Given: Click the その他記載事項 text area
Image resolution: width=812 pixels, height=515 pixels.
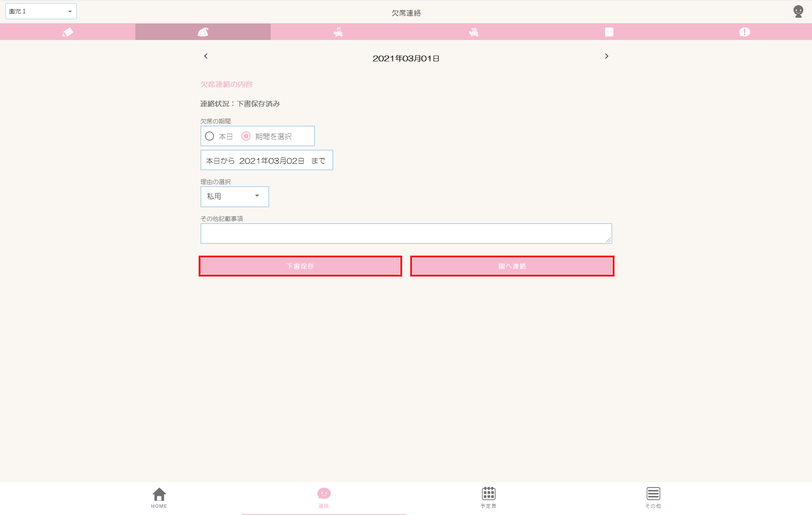Looking at the screenshot, I should 406,234.
